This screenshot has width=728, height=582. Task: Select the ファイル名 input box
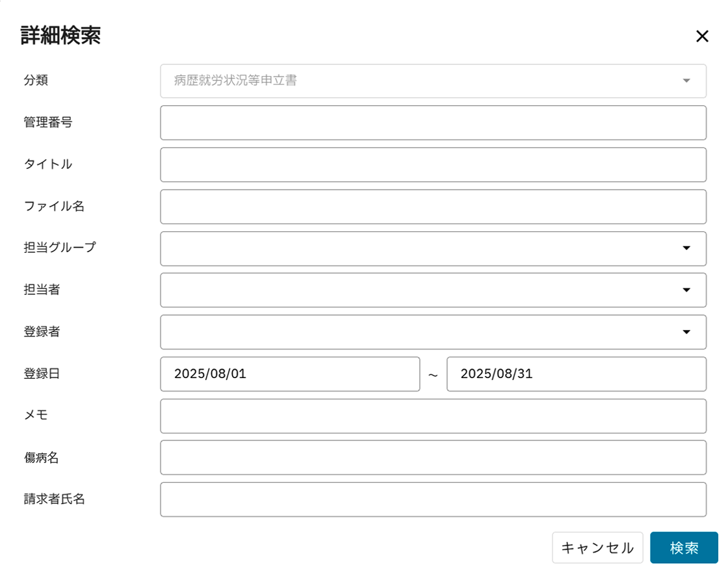point(433,207)
